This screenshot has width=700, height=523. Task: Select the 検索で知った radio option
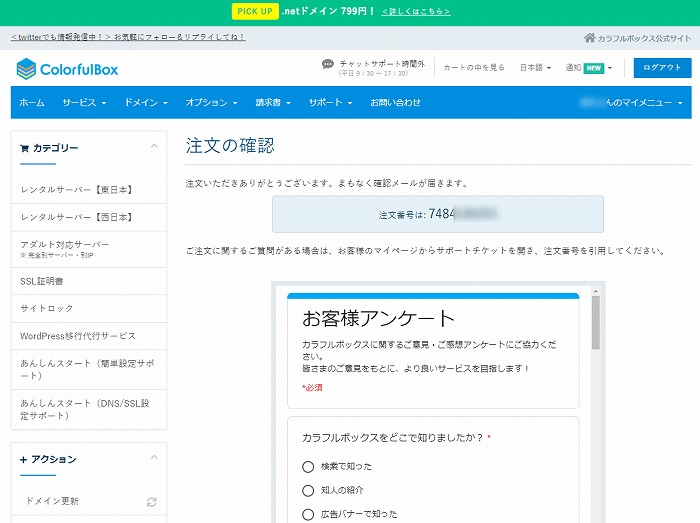pos(308,466)
